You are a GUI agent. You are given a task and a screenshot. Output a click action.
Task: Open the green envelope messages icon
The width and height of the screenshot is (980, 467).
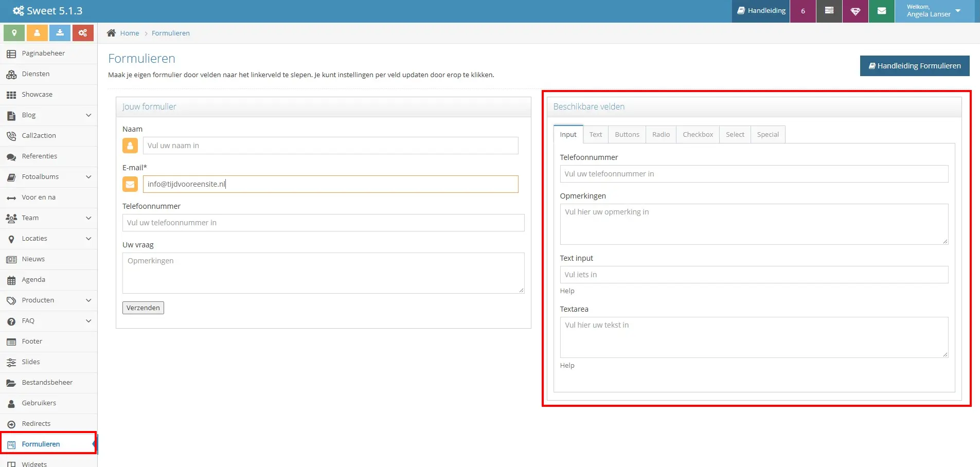(x=882, y=11)
